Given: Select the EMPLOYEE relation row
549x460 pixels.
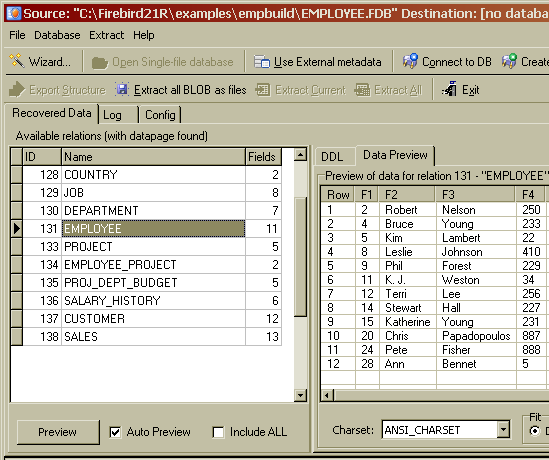Looking at the screenshot, I should point(146,229).
